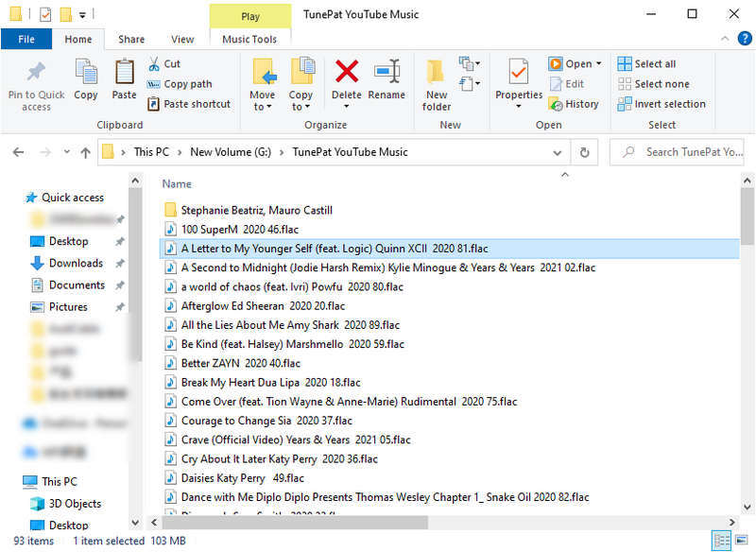Click the forward navigation arrow
Image resolution: width=756 pixels, height=552 pixels.
(x=45, y=152)
